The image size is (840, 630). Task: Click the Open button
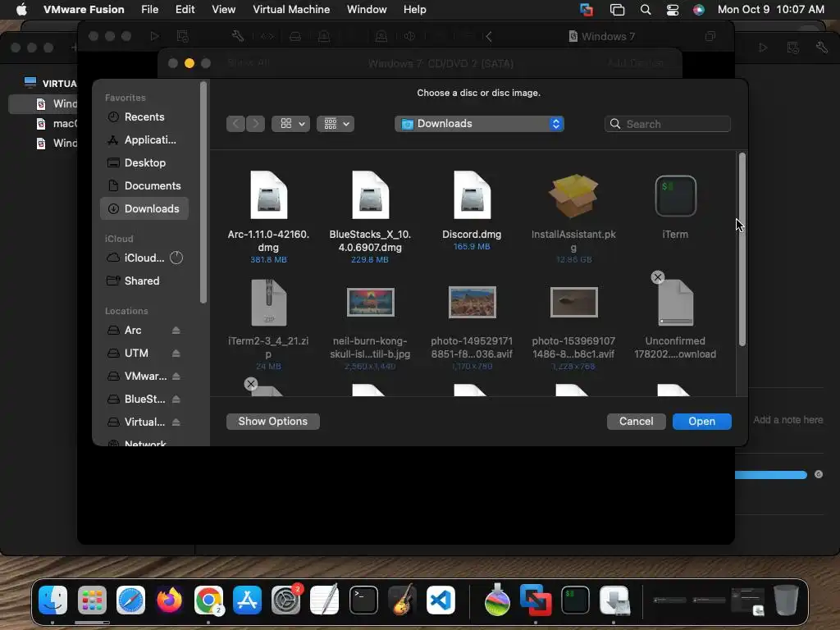point(702,422)
